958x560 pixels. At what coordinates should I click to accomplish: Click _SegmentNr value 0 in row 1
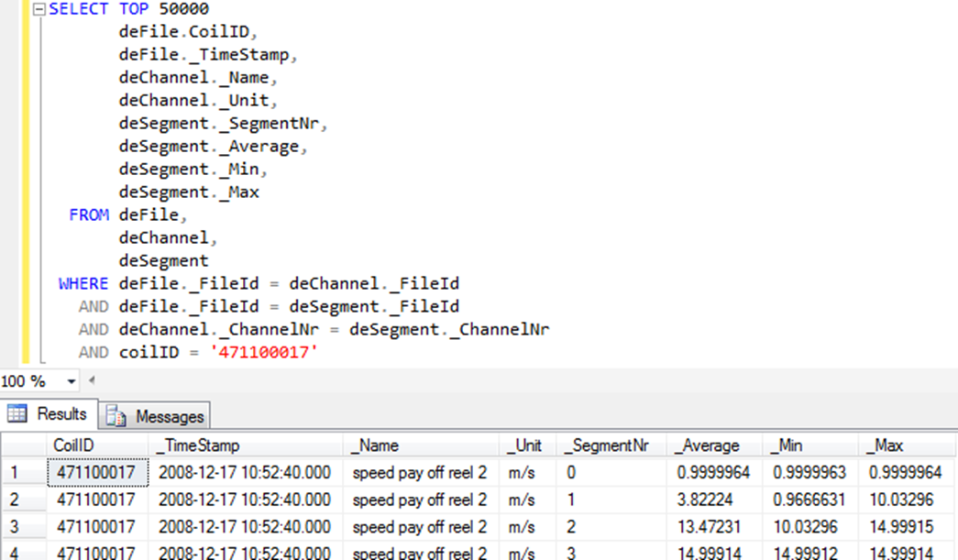tap(611, 472)
